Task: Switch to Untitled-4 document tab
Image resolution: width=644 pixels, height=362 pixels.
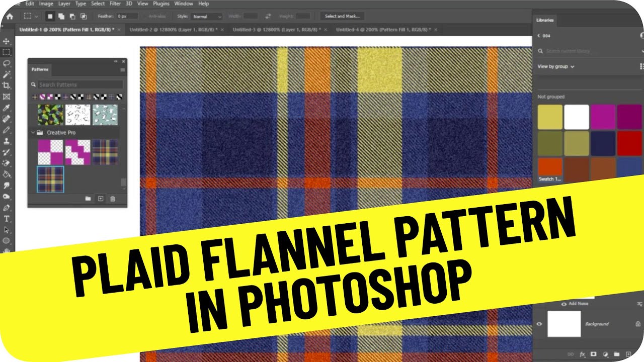Action: pyautogui.click(x=383, y=30)
